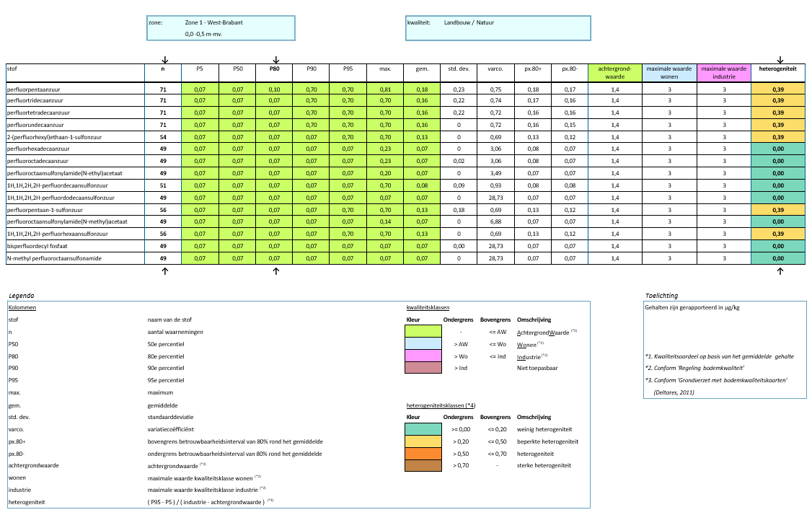Select the 'Niet toepasbaar' legend color swatch

point(423,367)
